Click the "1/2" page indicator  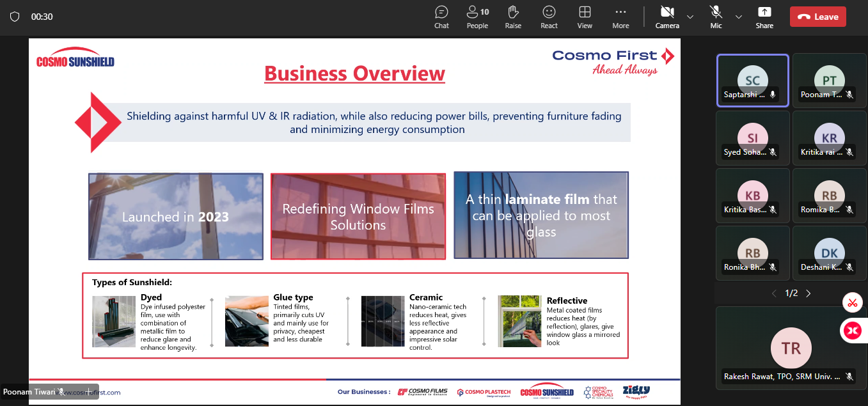click(x=791, y=293)
